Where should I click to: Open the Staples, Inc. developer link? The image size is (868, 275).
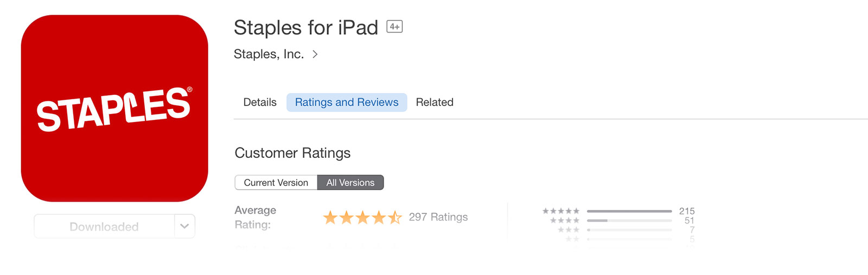pos(269,54)
